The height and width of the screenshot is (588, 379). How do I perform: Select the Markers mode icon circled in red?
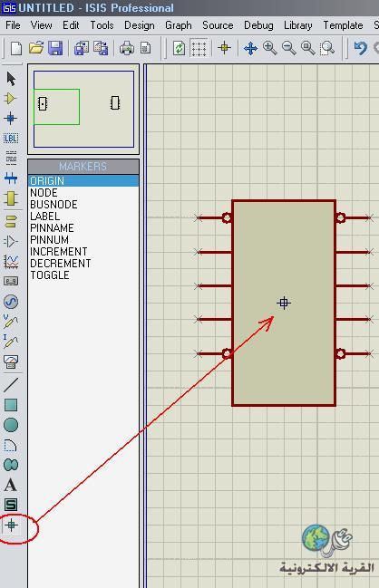pos(11,525)
